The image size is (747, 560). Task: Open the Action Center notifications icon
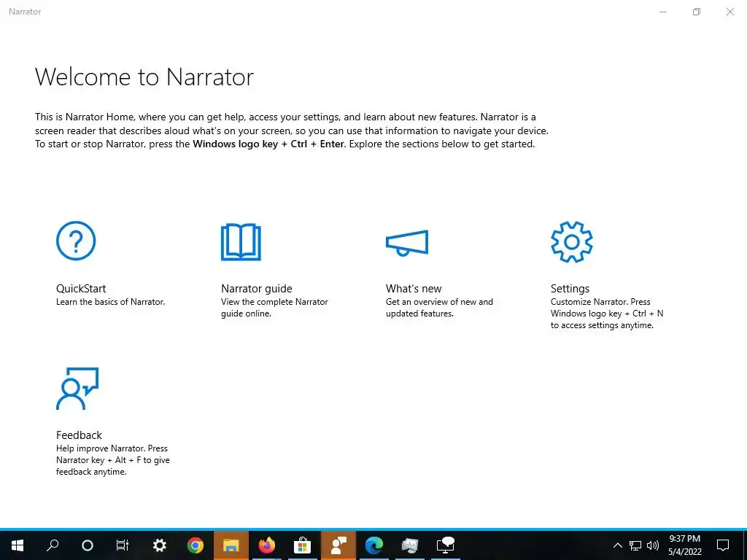pos(723,545)
